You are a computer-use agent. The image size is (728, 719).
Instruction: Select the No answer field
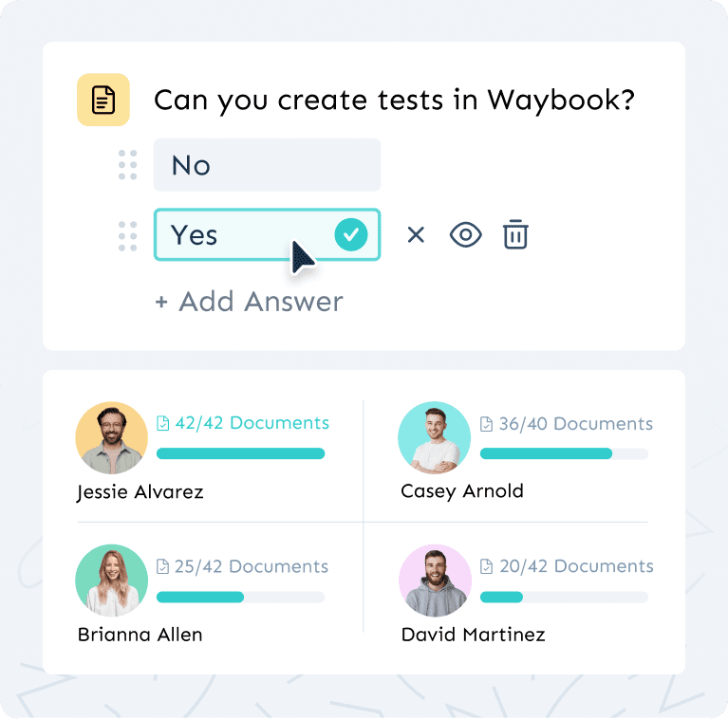(x=267, y=165)
